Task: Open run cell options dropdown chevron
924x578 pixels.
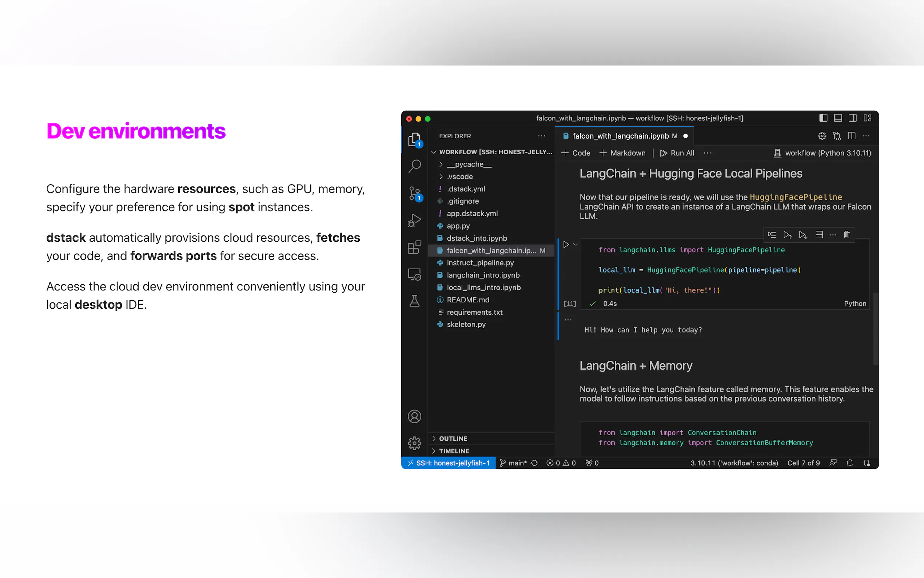Action: tap(575, 244)
